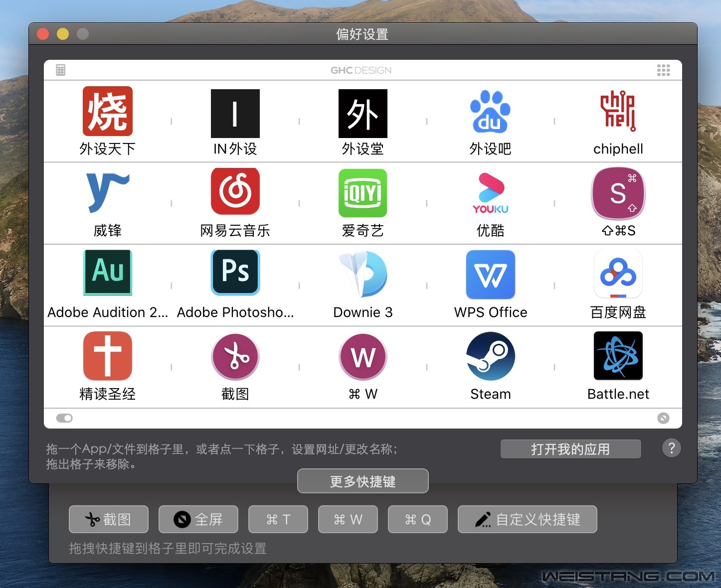
Task: Open 百度网盘 cloud icon
Action: (x=618, y=274)
